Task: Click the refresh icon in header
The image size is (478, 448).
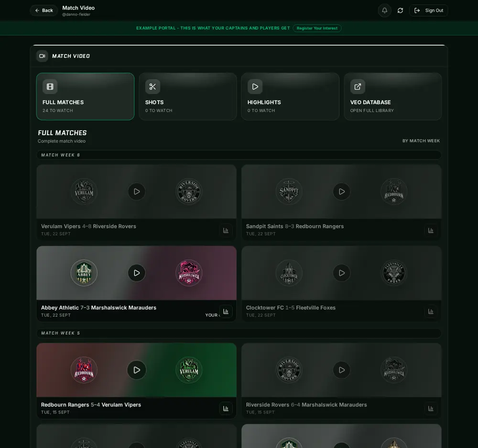Action: click(400, 11)
